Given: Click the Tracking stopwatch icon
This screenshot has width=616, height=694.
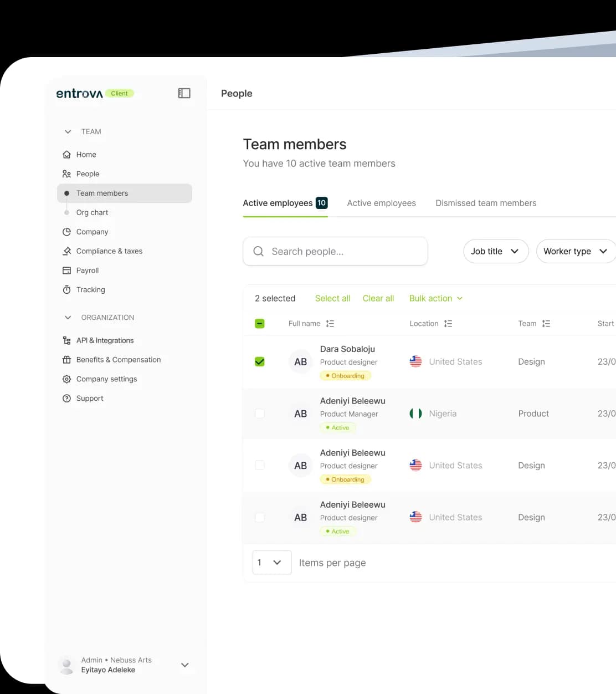Looking at the screenshot, I should click(66, 290).
